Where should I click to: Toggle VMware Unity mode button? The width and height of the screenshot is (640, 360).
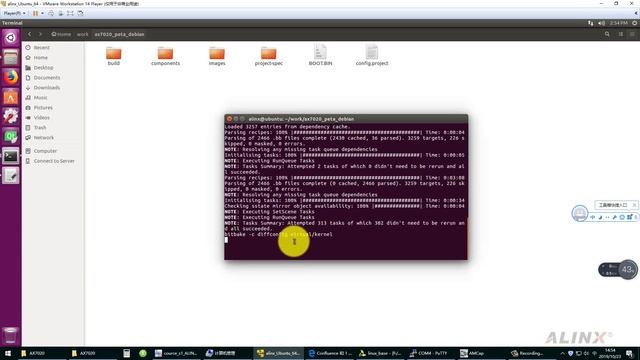[80, 13]
